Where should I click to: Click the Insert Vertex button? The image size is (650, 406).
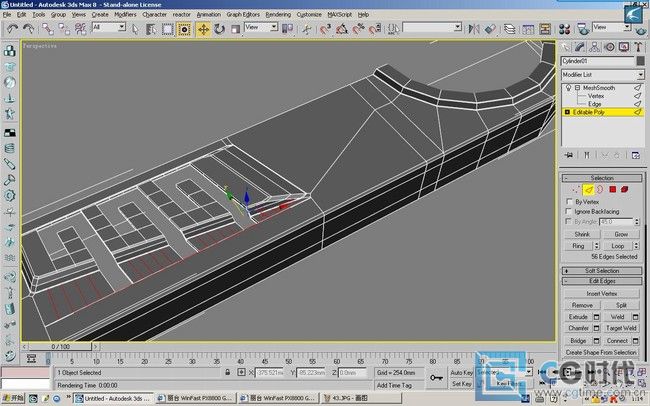click(x=601, y=294)
